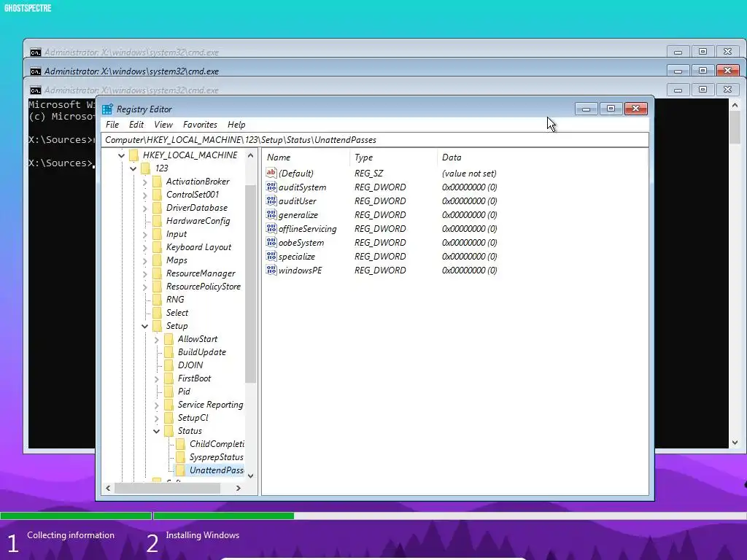747x560 pixels.
Task: Collapse the HKEY_LOCAL_MACHINE tree node
Action: (x=122, y=155)
